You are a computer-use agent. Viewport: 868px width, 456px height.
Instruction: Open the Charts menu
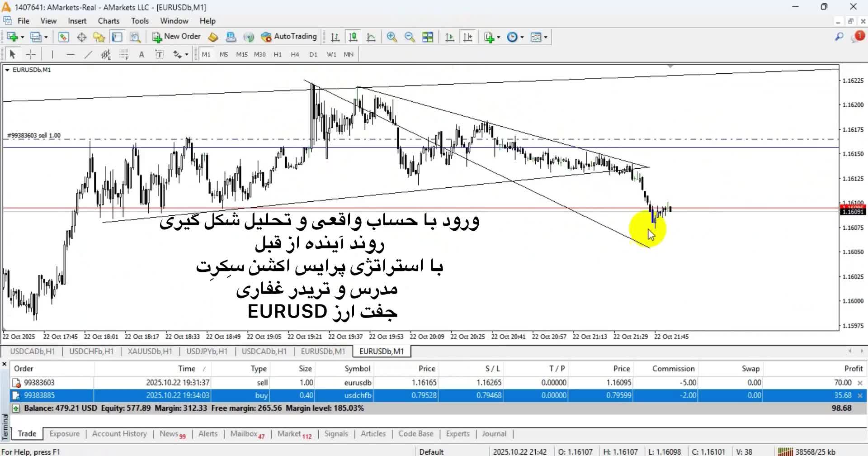pyautogui.click(x=108, y=21)
